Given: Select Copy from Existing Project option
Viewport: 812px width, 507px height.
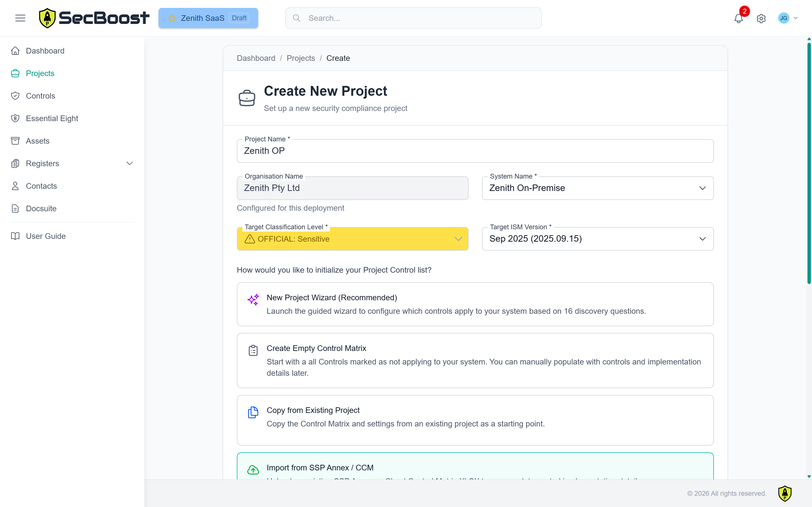Looking at the screenshot, I should coord(475,420).
